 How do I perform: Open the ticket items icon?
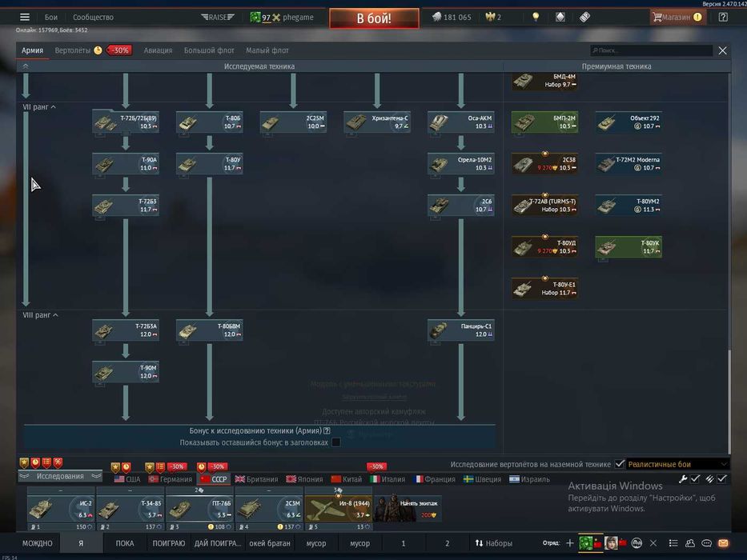(x=584, y=17)
